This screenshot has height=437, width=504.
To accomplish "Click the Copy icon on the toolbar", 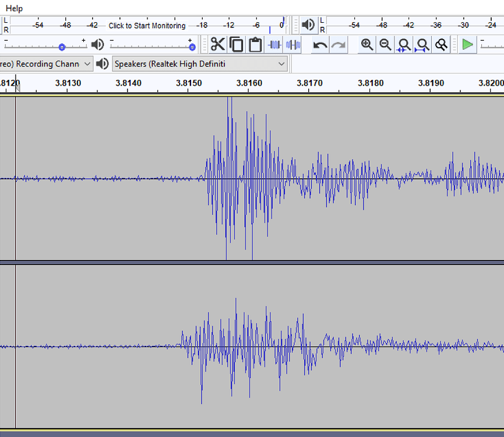I will click(237, 45).
